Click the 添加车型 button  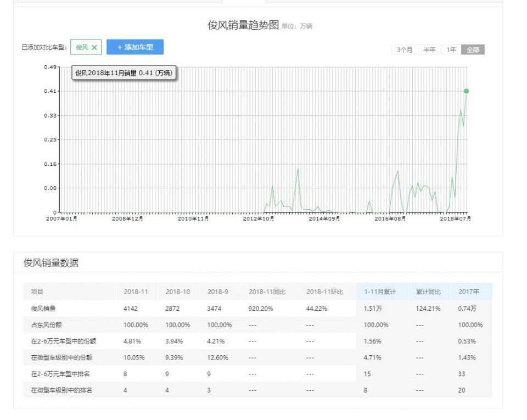click(x=135, y=47)
